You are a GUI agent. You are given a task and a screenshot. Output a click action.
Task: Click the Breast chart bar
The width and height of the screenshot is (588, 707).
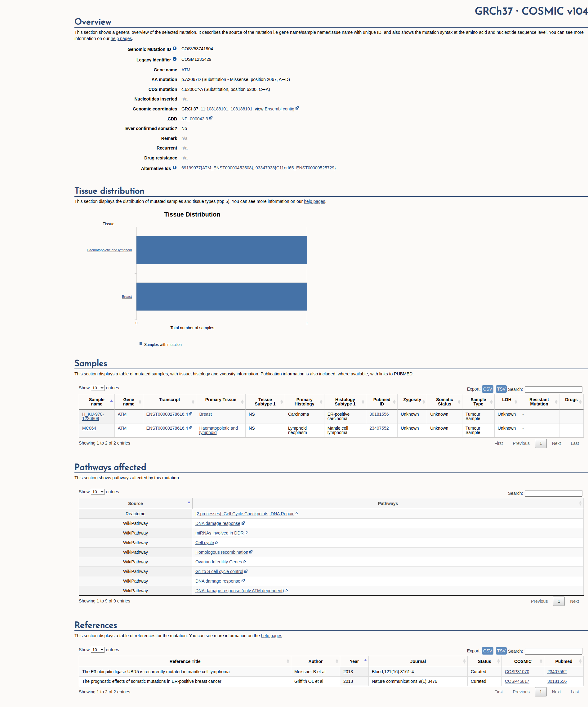[221, 296]
